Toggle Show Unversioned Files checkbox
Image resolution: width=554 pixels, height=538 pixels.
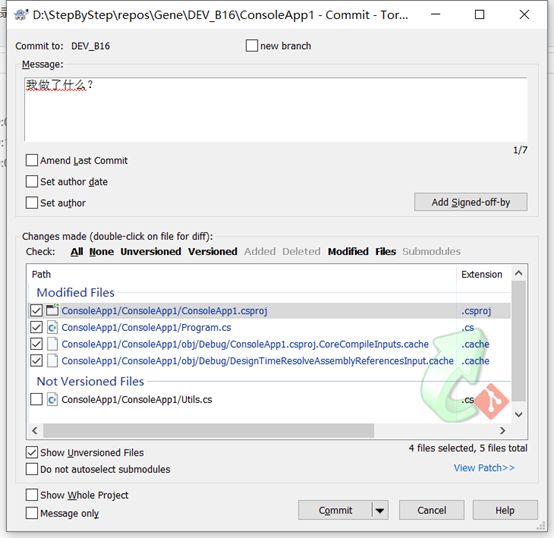[32, 453]
